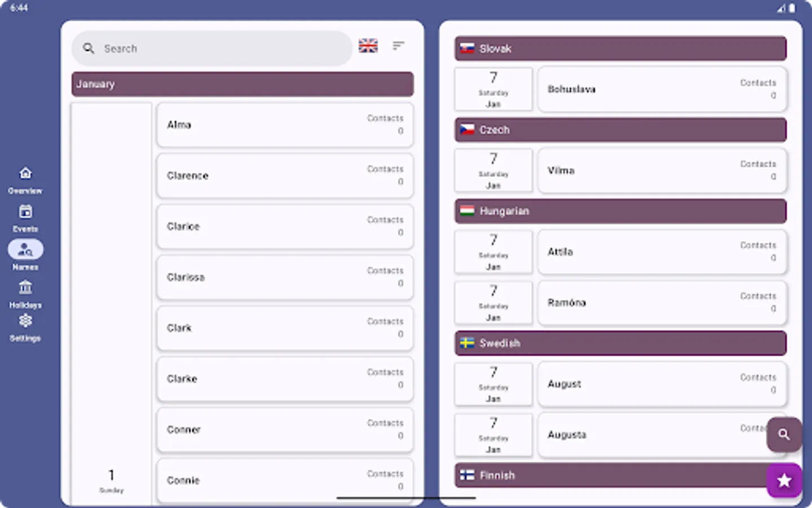Image resolution: width=812 pixels, height=508 pixels.
Task: Select the January month header
Action: (242, 84)
